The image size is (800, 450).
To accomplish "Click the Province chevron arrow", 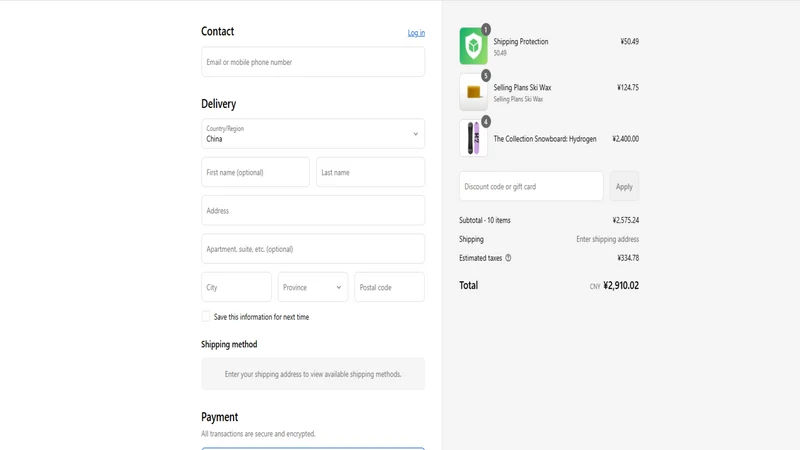I will [339, 287].
